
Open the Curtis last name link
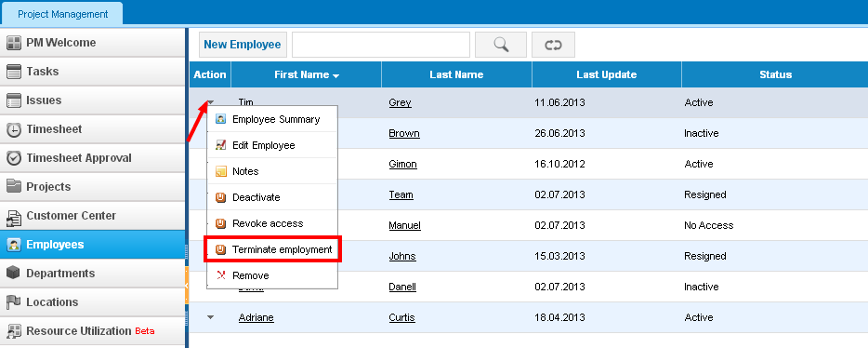(x=401, y=317)
